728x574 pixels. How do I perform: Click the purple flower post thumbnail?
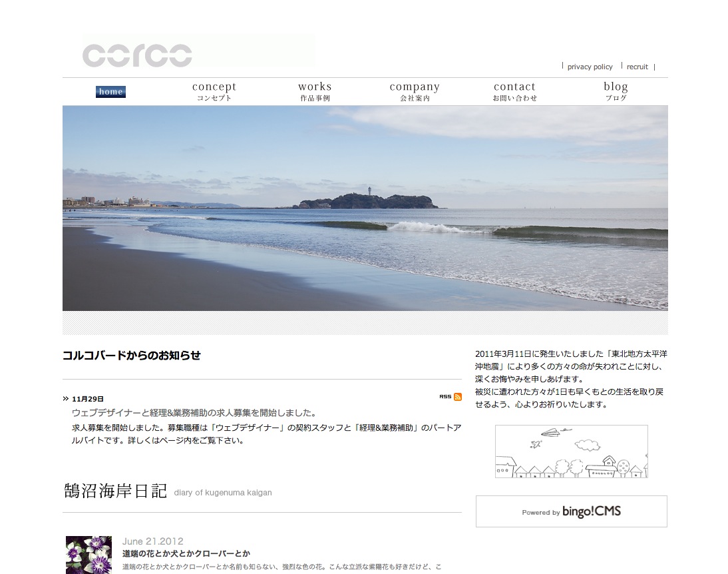coord(89,555)
